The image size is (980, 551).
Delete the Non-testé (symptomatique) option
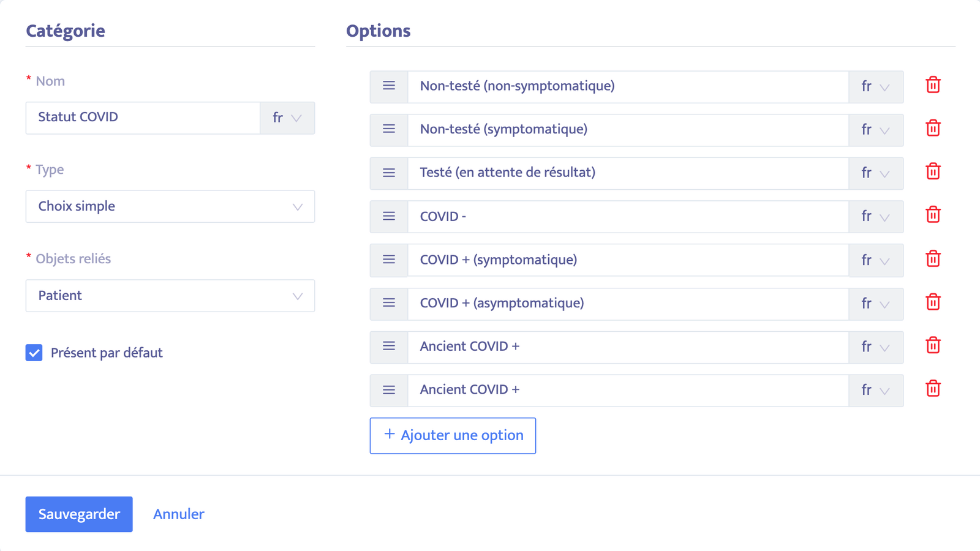[933, 129]
